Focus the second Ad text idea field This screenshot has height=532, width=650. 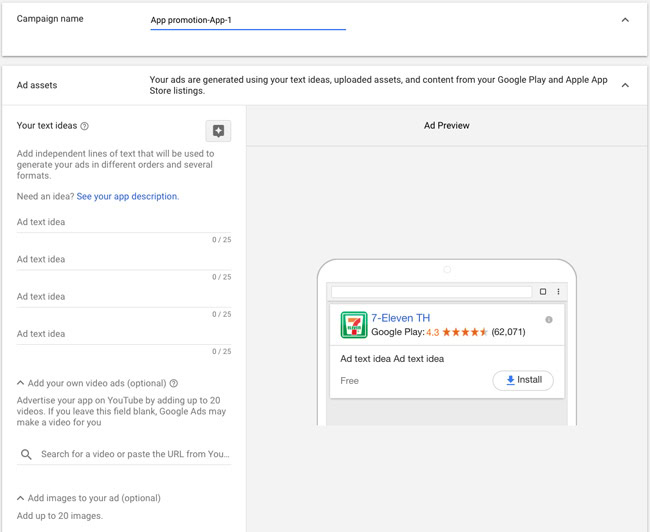[124, 260]
